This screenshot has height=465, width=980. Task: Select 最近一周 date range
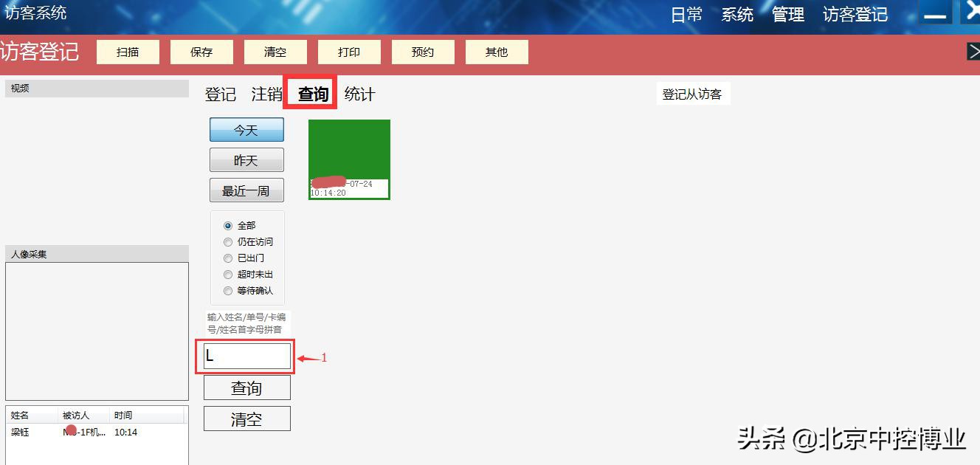pyautogui.click(x=246, y=190)
